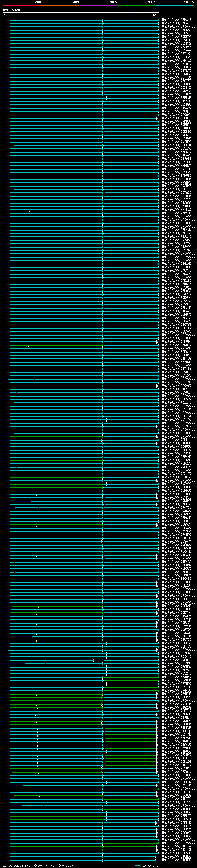Select label UniRef100_B0Y356

(x=177, y=531)
